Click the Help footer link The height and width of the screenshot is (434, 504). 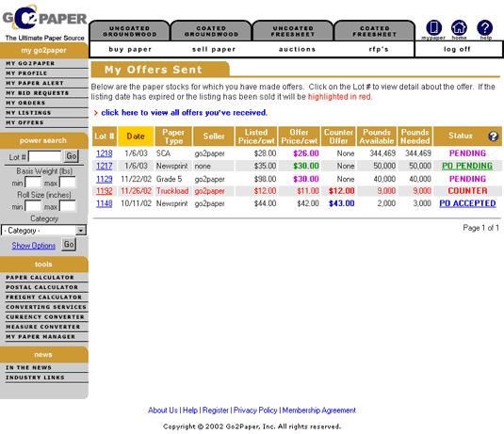click(190, 410)
